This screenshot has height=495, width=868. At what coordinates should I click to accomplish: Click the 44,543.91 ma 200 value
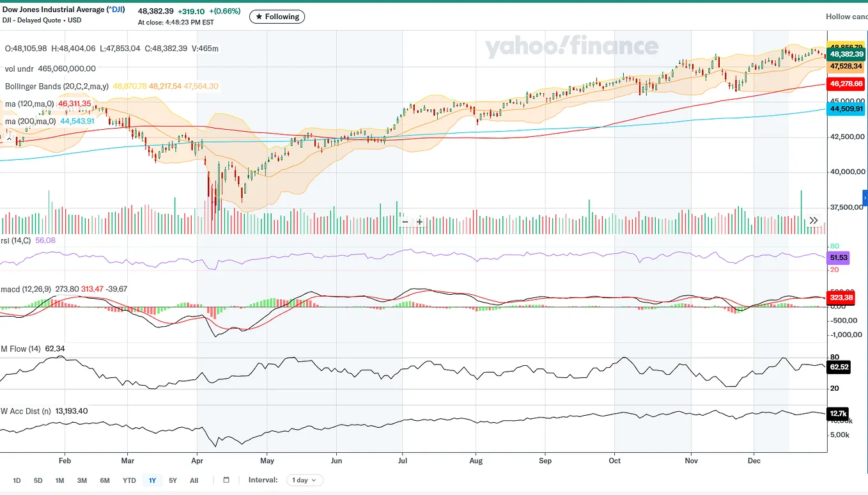click(77, 121)
